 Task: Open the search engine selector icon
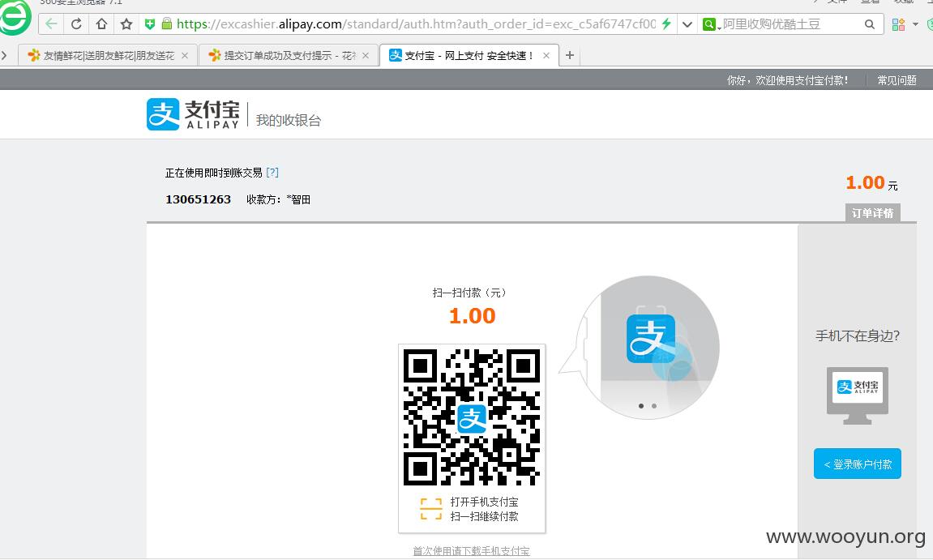click(x=710, y=24)
